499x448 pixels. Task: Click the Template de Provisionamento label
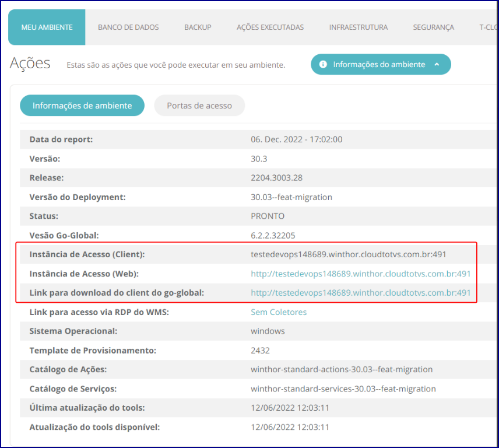pyautogui.click(x=93, y=350)
